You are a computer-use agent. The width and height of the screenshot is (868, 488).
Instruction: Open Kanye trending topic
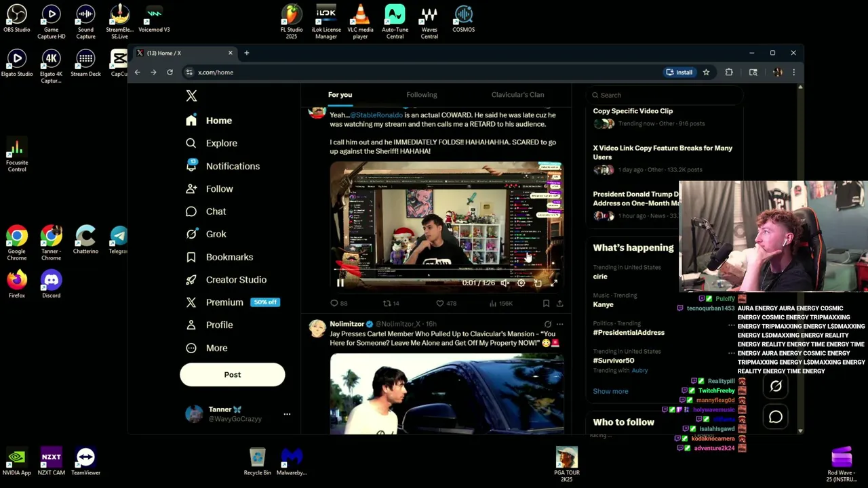pyautogui.click(x=603, y=304)
